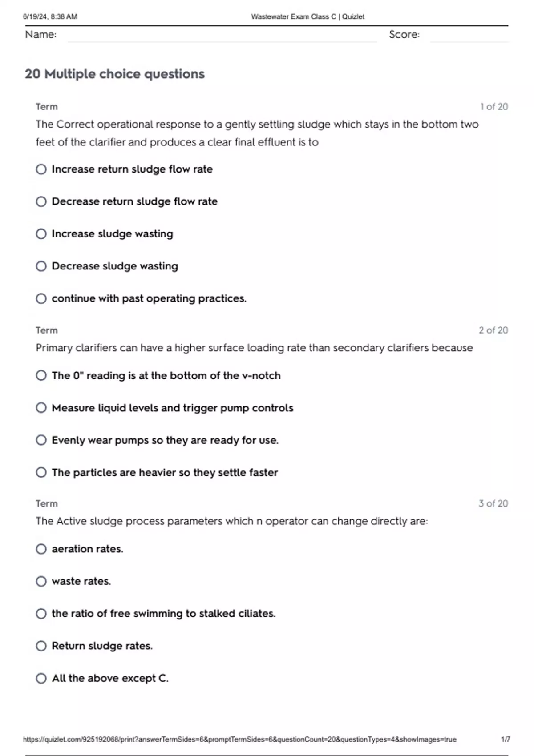Pick "ratio of free swimming to stalked ciliates"
This screenshot has width=534, height=756.
pos(41,614)
